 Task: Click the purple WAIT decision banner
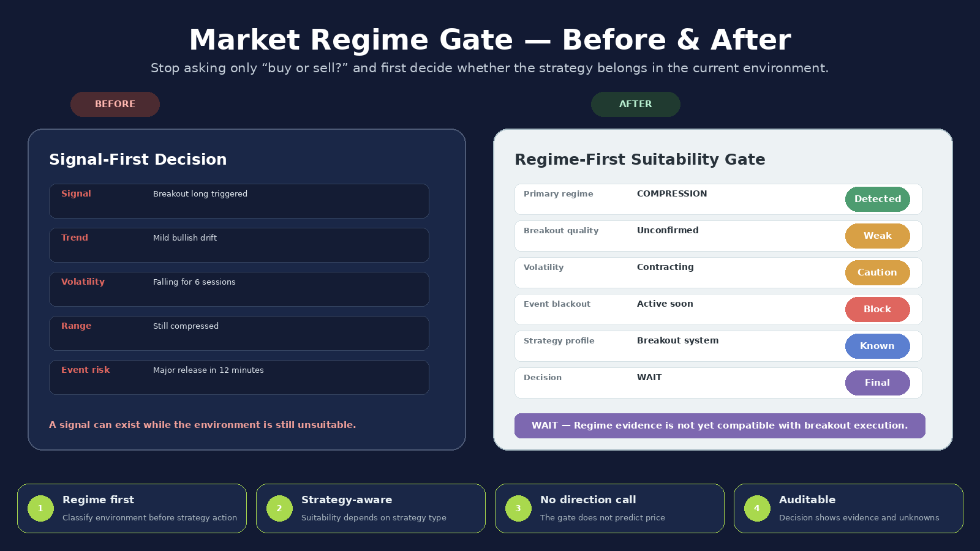(x=720, y=425)
